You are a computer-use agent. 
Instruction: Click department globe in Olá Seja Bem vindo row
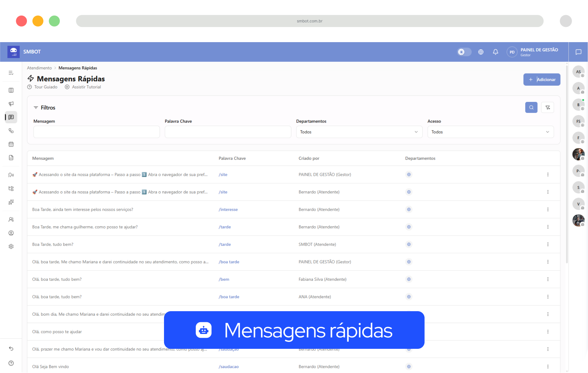coord(409,366)
